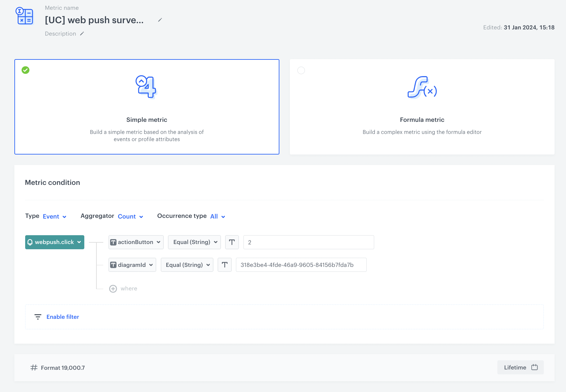Click the actionButton value field containing 2

[308, 242]
